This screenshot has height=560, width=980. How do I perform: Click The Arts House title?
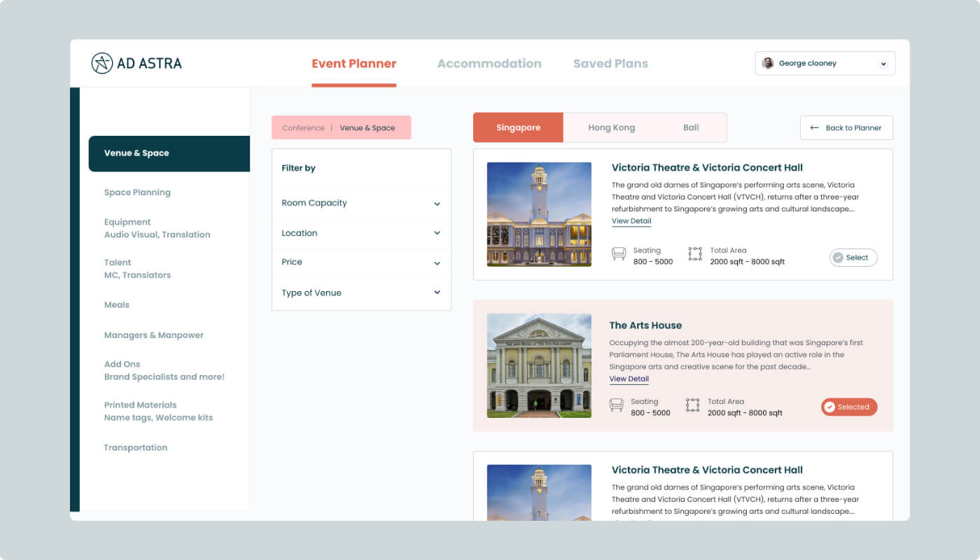point(645,325)
